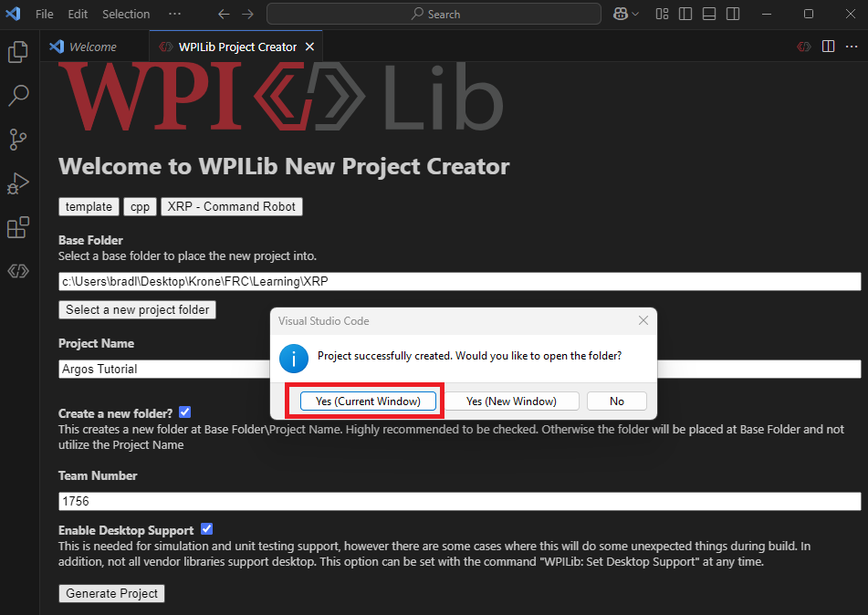Open editor More Actions ellipsis menu
The height and width of the screenshot is (615, 868).
click(x=852, y=47)
